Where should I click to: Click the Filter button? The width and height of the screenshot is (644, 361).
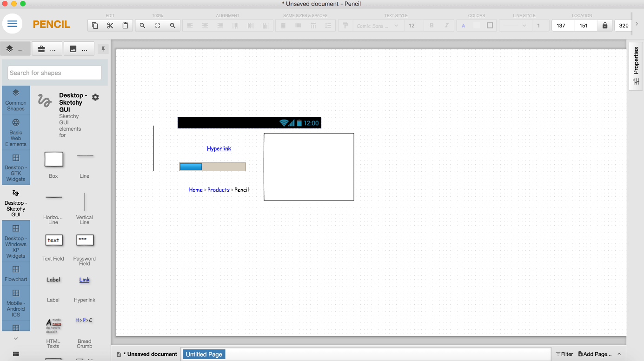(564, 354)
